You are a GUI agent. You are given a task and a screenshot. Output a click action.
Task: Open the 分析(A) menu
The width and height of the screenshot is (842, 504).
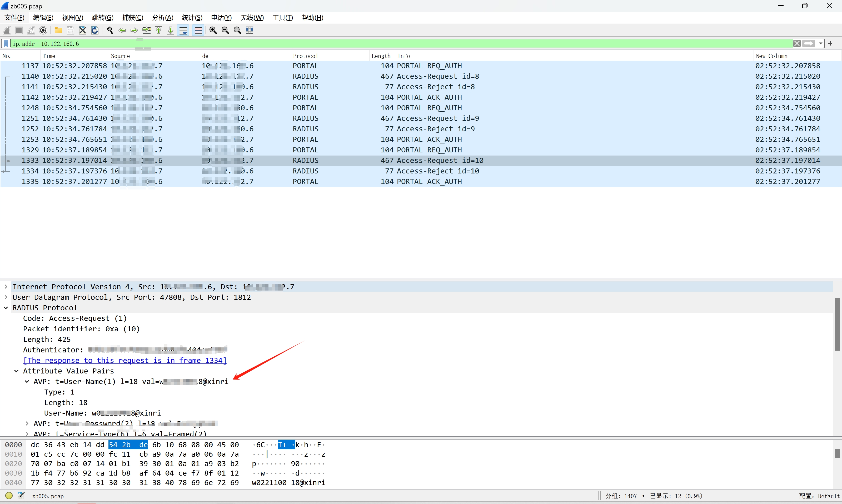[x=162, y=18]
